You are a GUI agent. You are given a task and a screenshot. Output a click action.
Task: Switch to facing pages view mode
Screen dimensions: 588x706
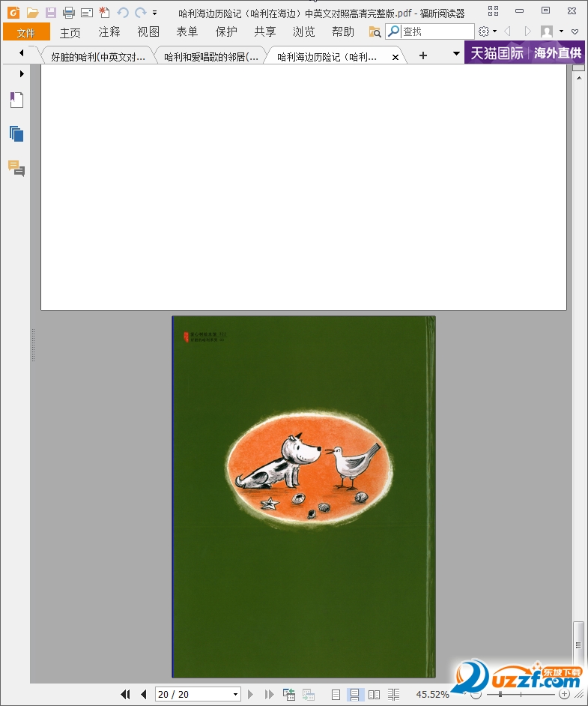(374, 695)
